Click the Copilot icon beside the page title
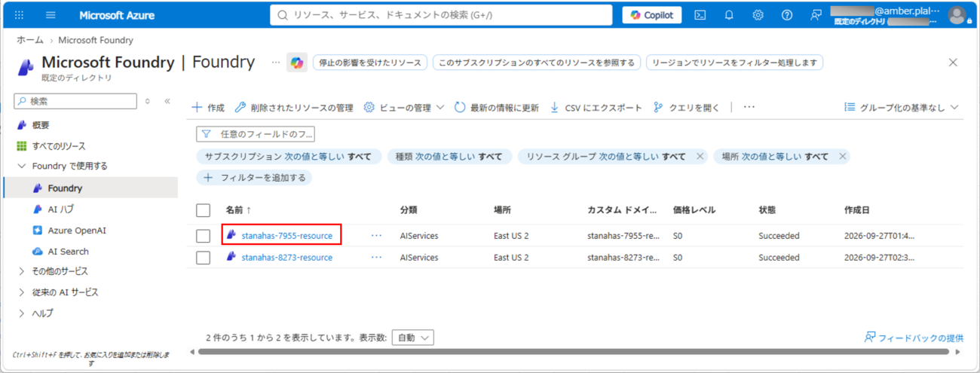 click(x=297, y=63)
